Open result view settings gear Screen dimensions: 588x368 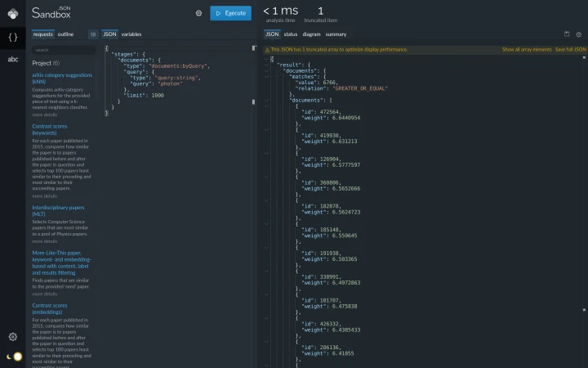(x=579, y=34)
